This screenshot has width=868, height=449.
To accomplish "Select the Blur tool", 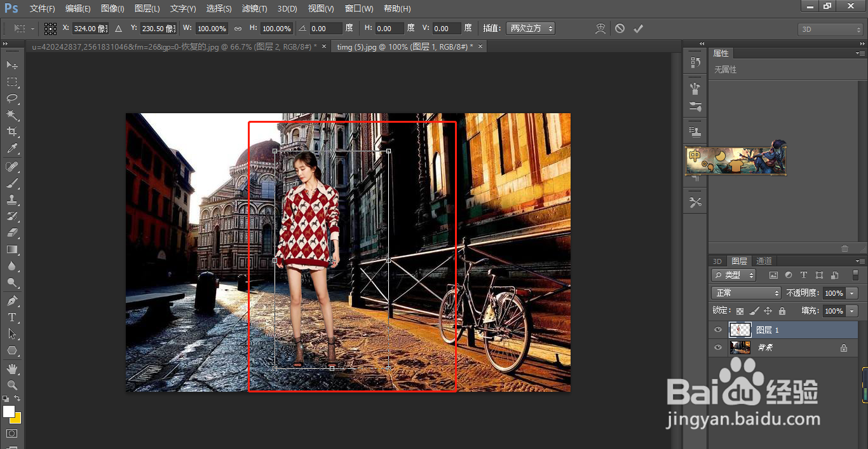I will click(12, 266).
